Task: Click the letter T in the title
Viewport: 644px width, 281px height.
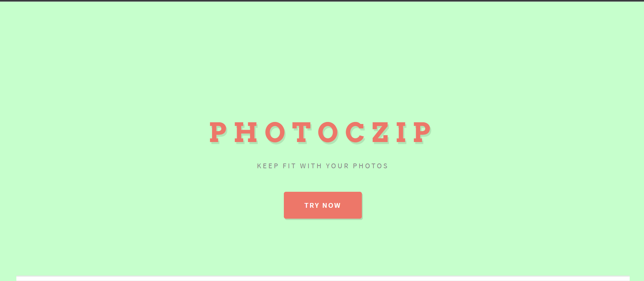Action: click(x=302, y=132)
